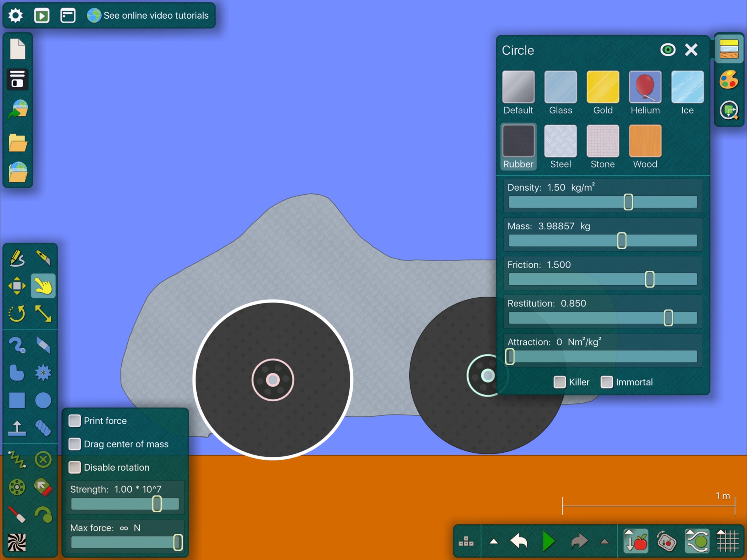Select the Plane tool
Image resolution: width=747 pixels, height=560 pixels.
[17, 428]
